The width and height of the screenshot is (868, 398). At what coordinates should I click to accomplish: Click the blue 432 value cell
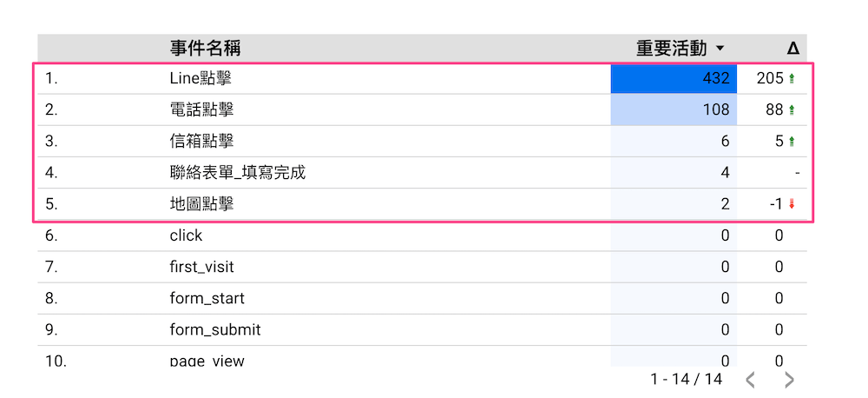pyautogui.click(x=674, y=78)
